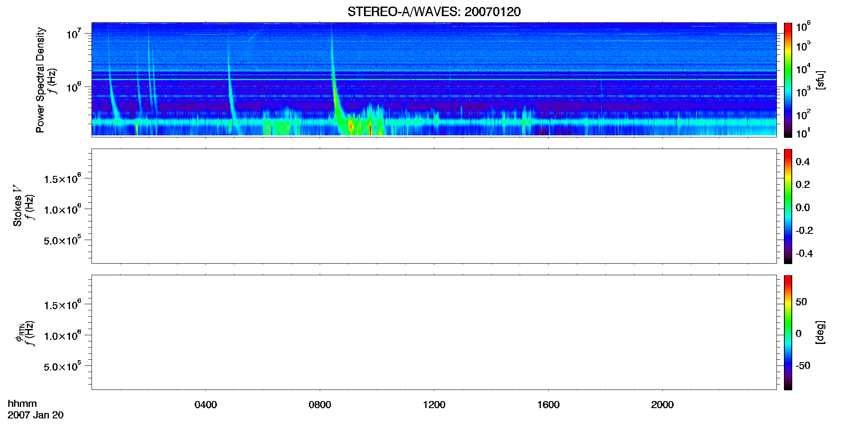The height and width of the screenshot is (447, 868).
Task: Select the 10^5 value on the sfu color bar
Action: [x=803, y=46]
